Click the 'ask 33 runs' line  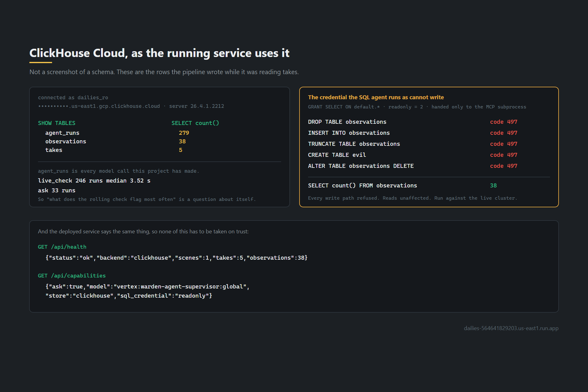[57, 190]
